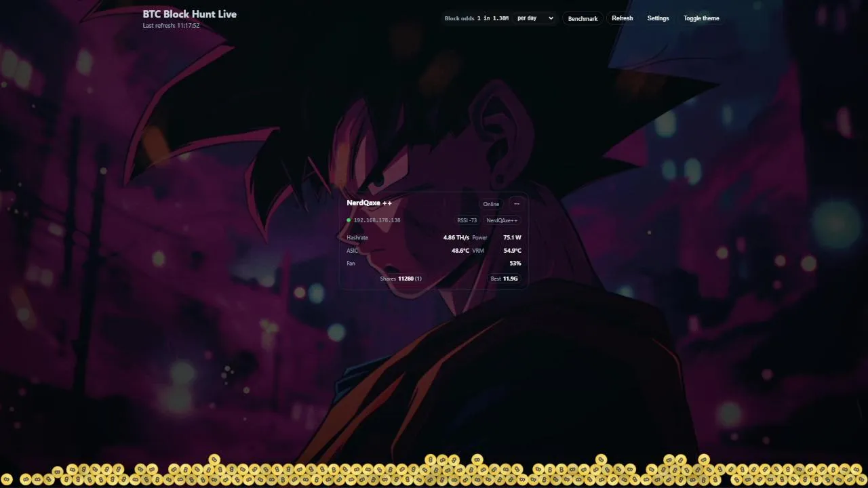Click the Block odds 1 in 1.38M text
The image size is (868, 488).
477,18
